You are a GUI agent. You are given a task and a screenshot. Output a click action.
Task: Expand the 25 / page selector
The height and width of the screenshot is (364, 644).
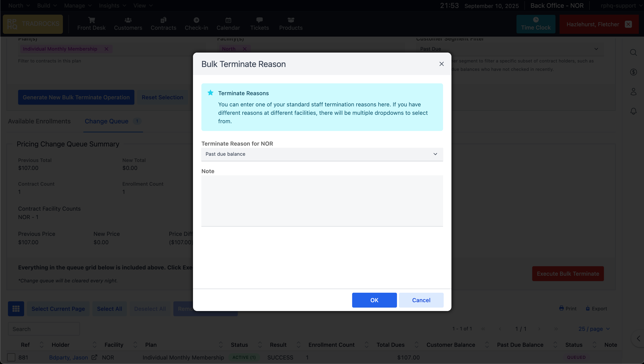pos(594,329)
